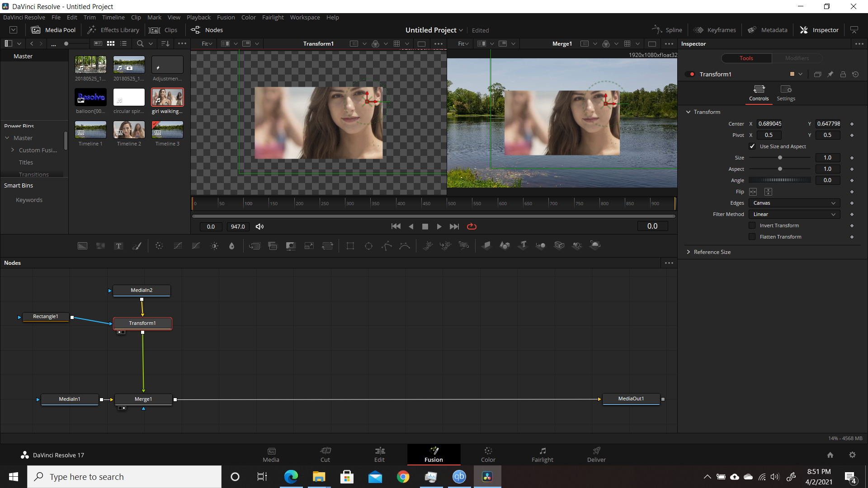Open the Workspace menu
Viewport: 868px width, 488px height.
(305, 17)
